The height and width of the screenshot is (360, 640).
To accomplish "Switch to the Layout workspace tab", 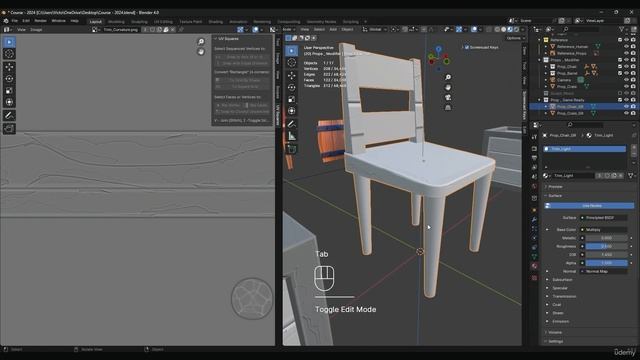I will coord(96,22).
